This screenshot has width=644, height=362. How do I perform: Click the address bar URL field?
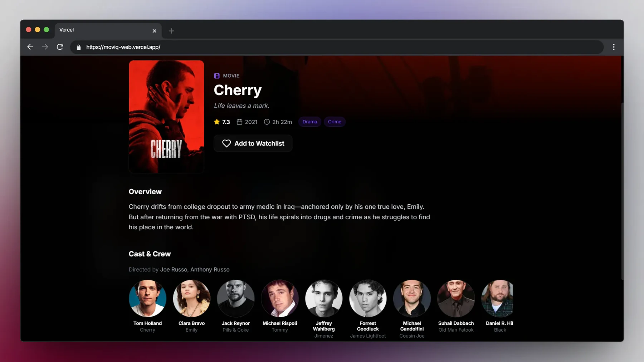pyautogui.click(x=337, y=47)
